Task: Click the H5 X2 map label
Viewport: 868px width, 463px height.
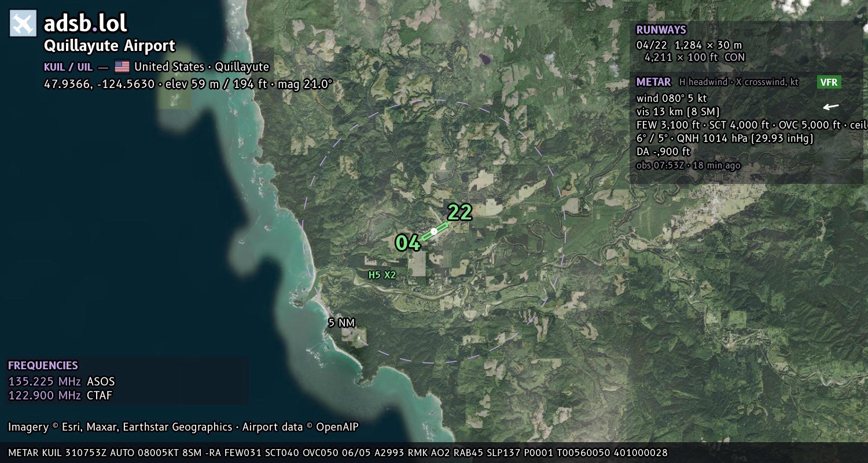Action: coord(382,275)
